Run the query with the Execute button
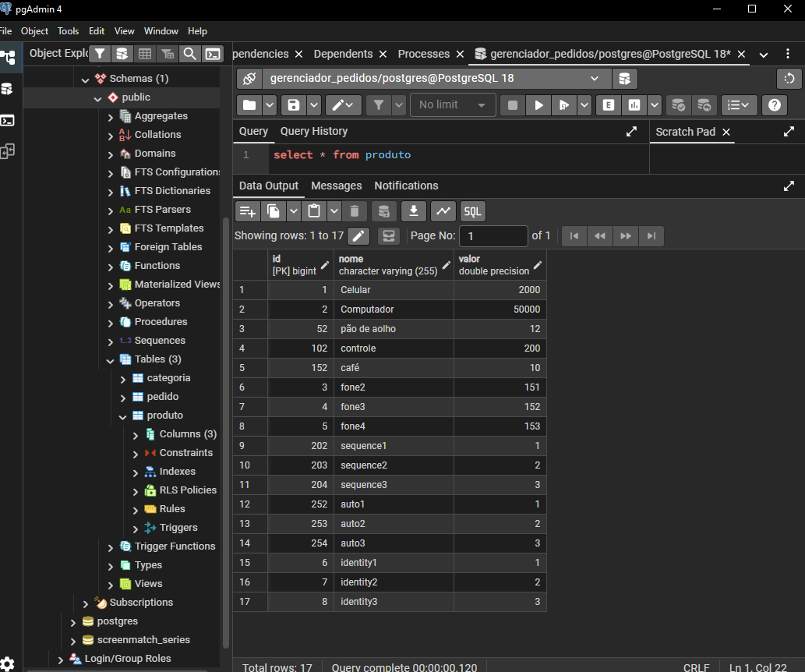This screenshot has height=672, width=805. tap(538, 105)
